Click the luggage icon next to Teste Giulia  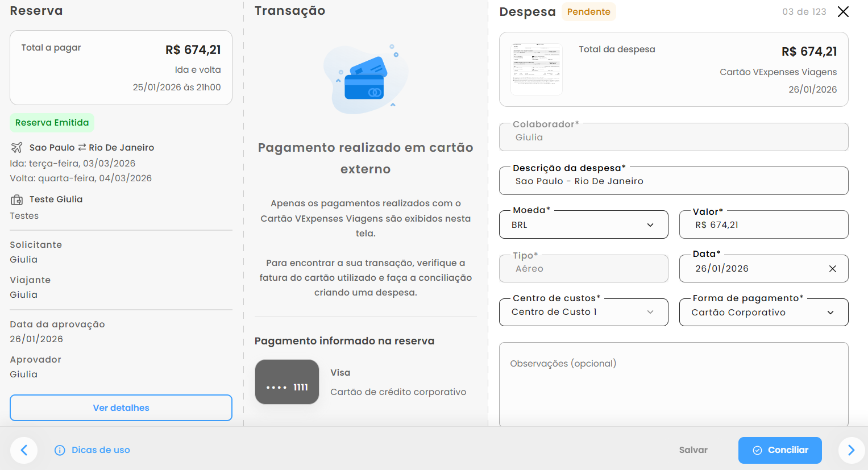[17, 199]
